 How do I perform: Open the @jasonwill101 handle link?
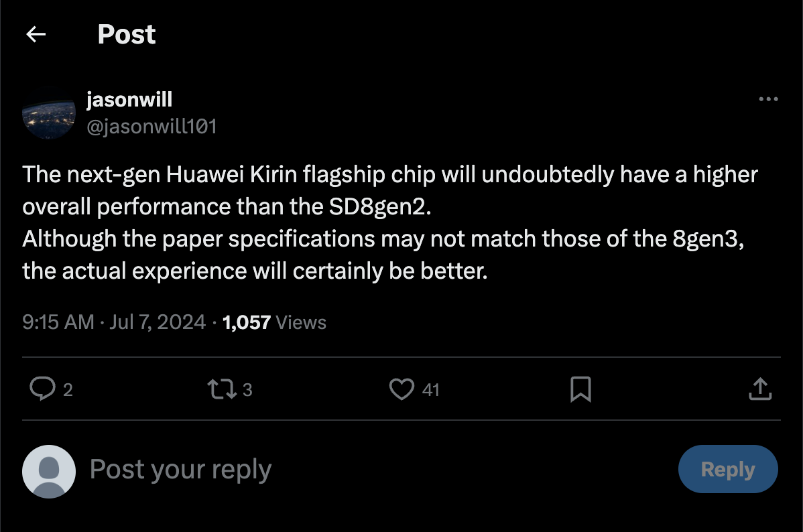pyautogui.click(x=151, y=127)
